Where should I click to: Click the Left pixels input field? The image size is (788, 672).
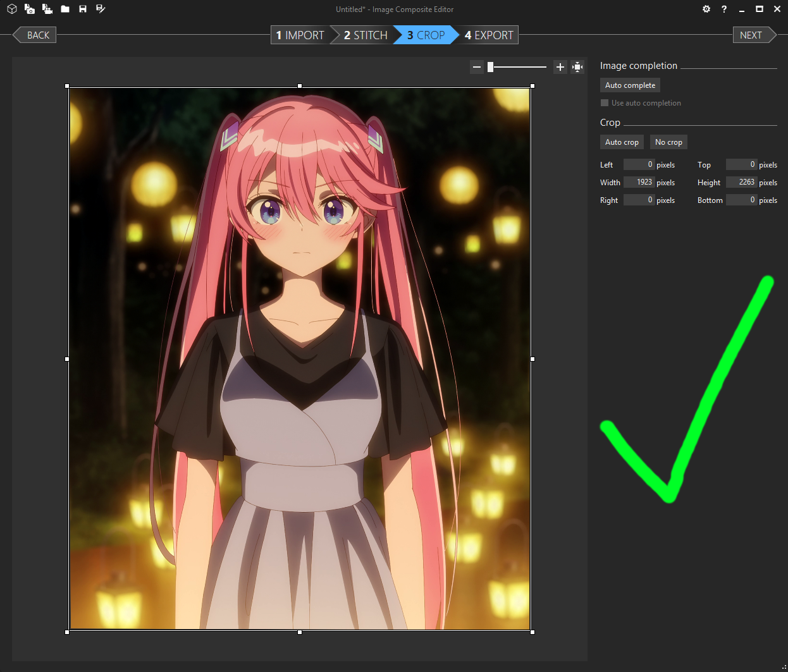point(639,164)
